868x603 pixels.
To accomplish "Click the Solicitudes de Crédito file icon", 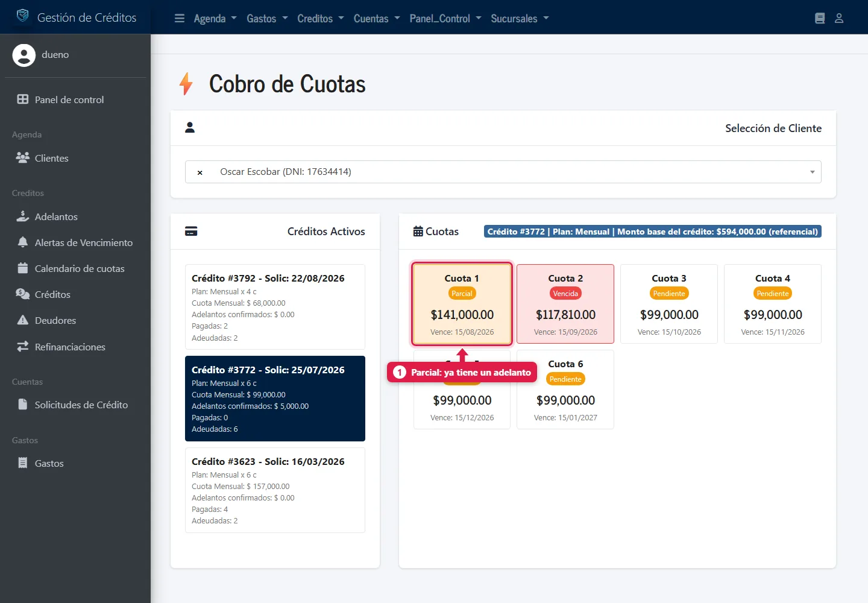I will click(23, 405).
